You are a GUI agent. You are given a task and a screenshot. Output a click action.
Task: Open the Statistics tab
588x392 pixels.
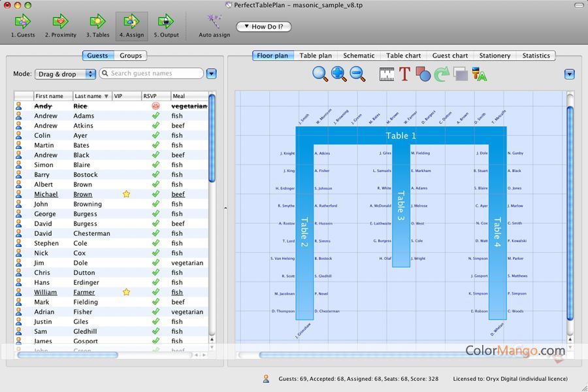[x=536, y=56]
